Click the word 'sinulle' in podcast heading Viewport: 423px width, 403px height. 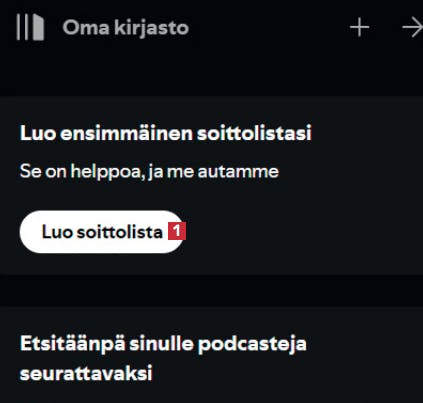[162, 343]
